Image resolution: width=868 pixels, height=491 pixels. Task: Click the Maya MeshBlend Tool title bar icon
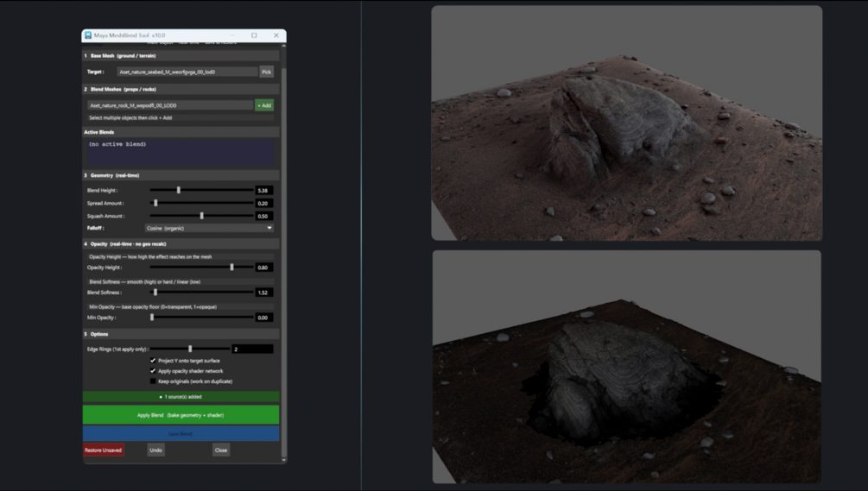(87, 35)
